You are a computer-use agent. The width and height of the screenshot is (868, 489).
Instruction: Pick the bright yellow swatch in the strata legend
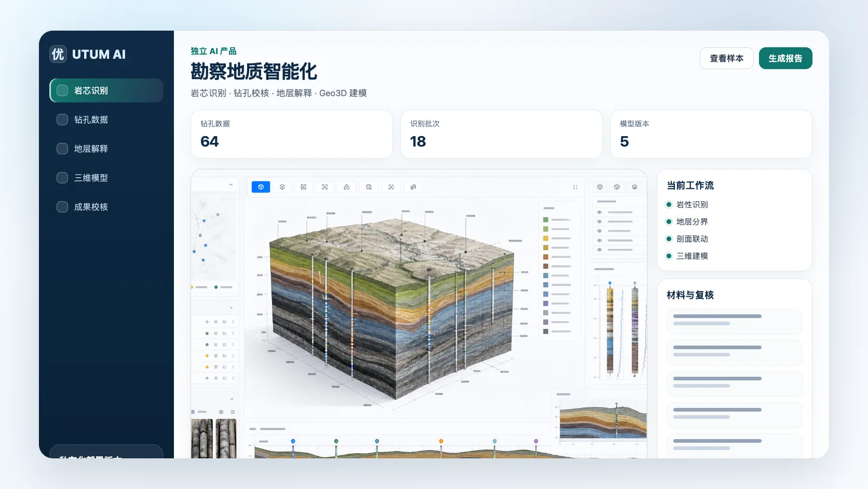[546, 239]
